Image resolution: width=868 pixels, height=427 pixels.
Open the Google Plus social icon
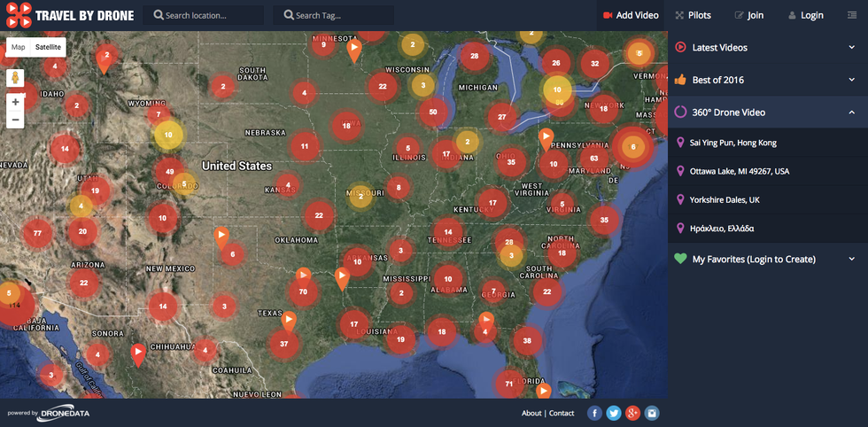[x=632, y=413]
